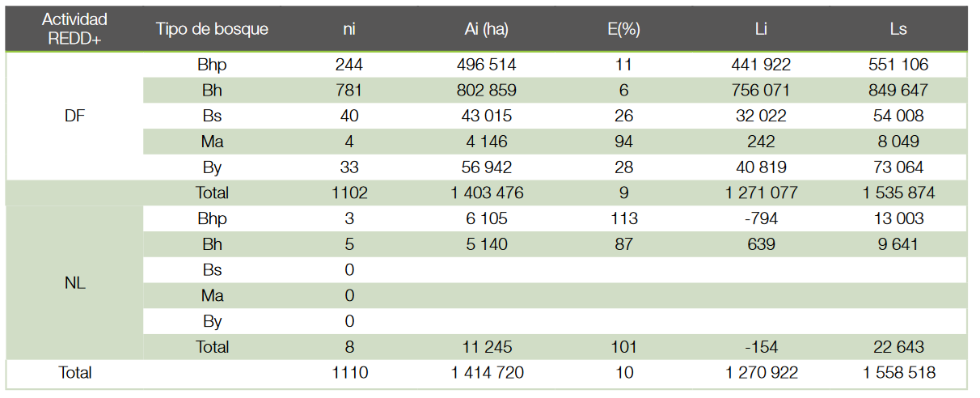The image size is (980, 398).
Task: Select the ni value 1102
Action: 349,193
